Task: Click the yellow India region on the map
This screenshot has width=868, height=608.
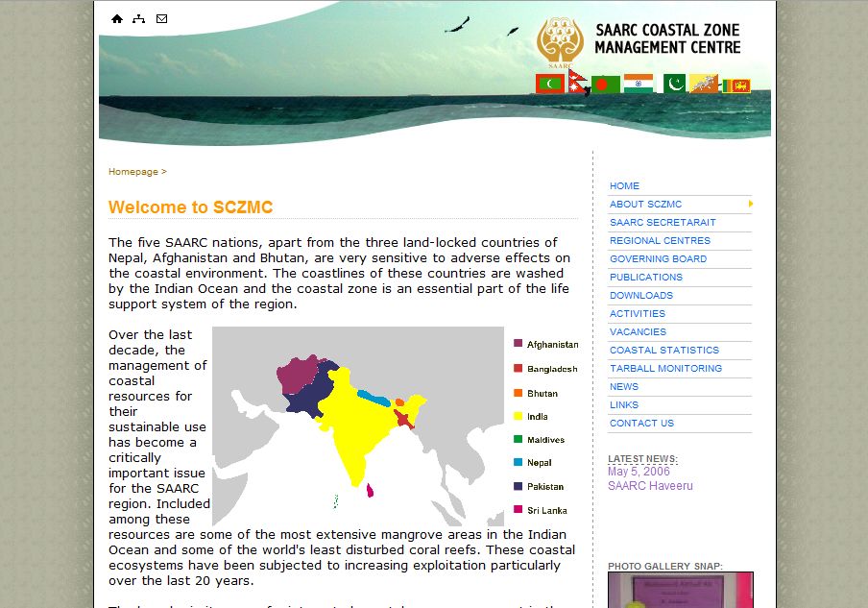Action: [x=354, y=426]
